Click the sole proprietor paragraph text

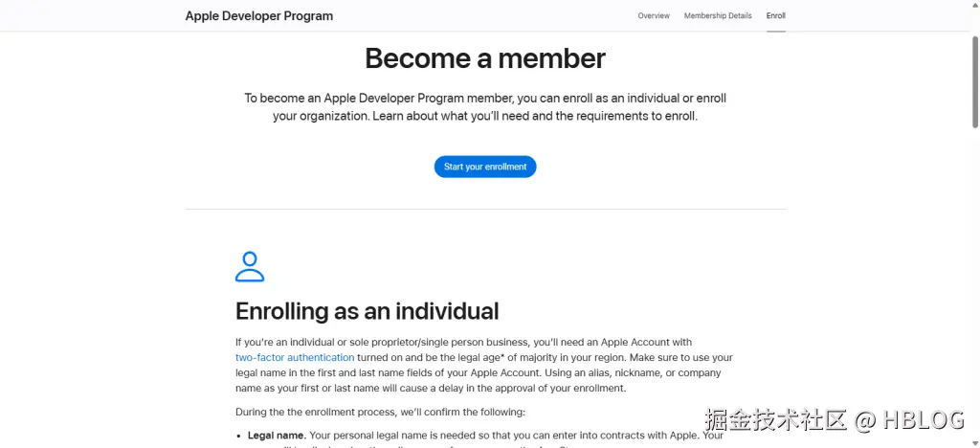(483, 365)
